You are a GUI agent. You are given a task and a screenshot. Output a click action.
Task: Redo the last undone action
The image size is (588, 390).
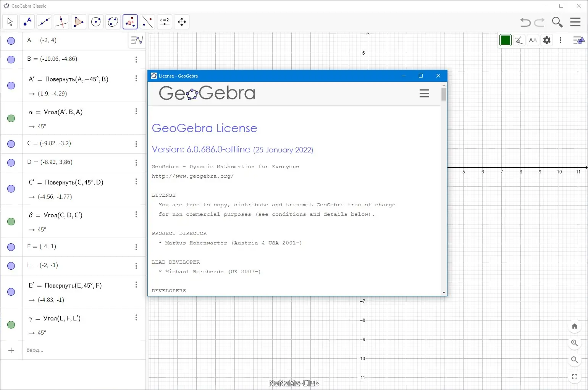(x=540, y=22)
